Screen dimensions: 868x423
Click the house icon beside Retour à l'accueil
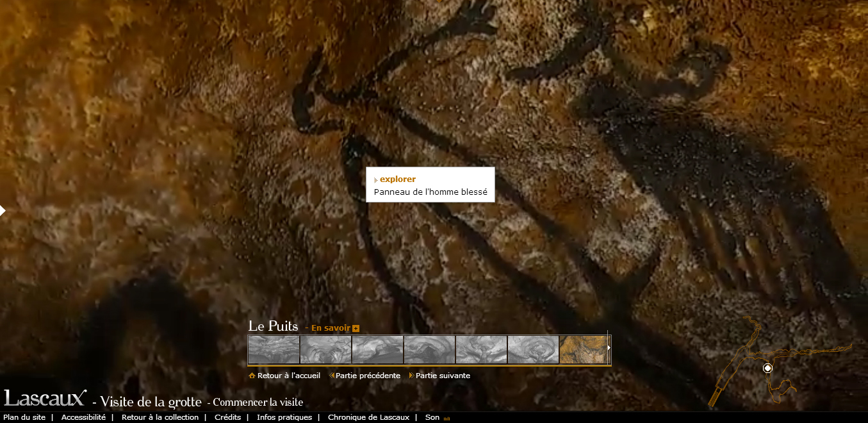(252, 376)
